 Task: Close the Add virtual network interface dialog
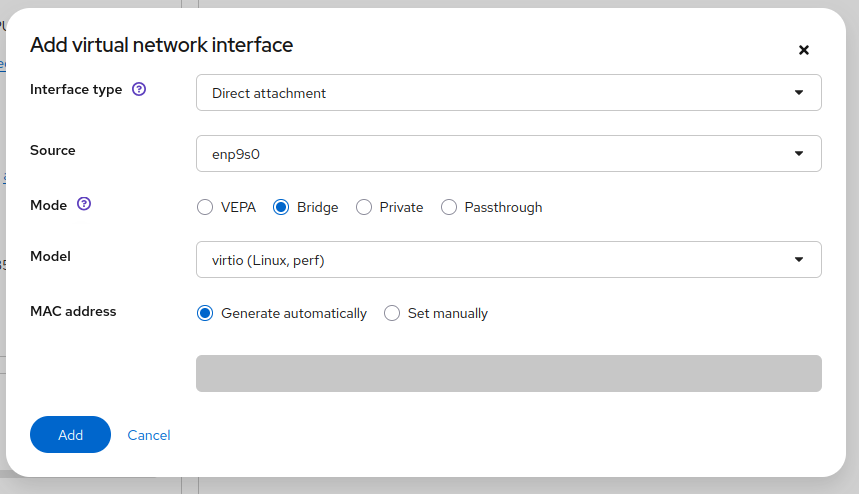coord(803,50)
